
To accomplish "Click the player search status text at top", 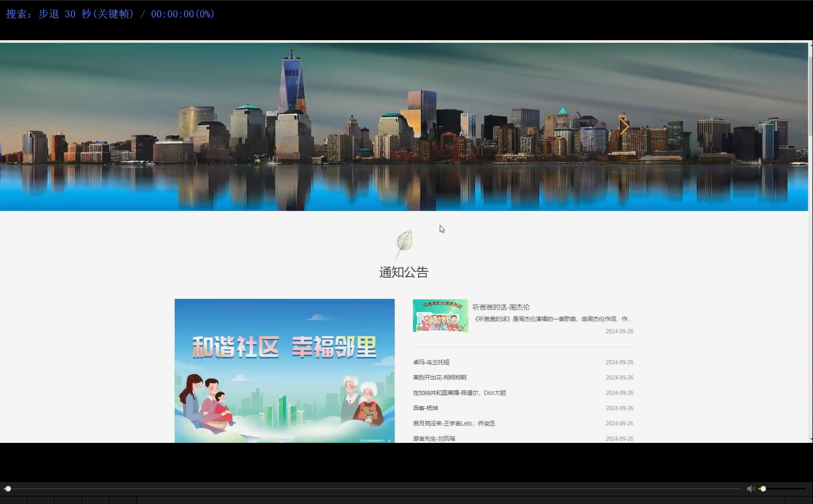I will coord(110,14).
